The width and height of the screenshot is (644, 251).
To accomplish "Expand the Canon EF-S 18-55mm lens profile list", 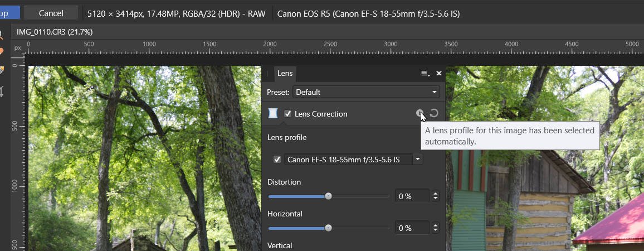I will 418,159.
